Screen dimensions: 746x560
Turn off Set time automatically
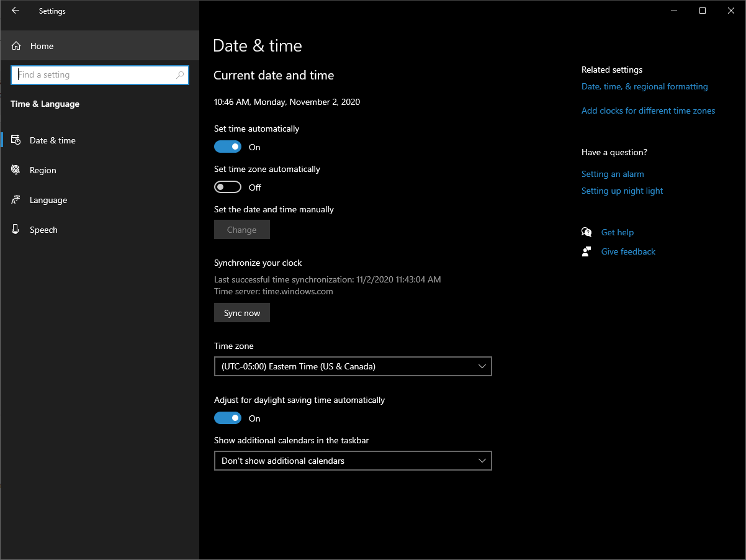click(228, 147)
